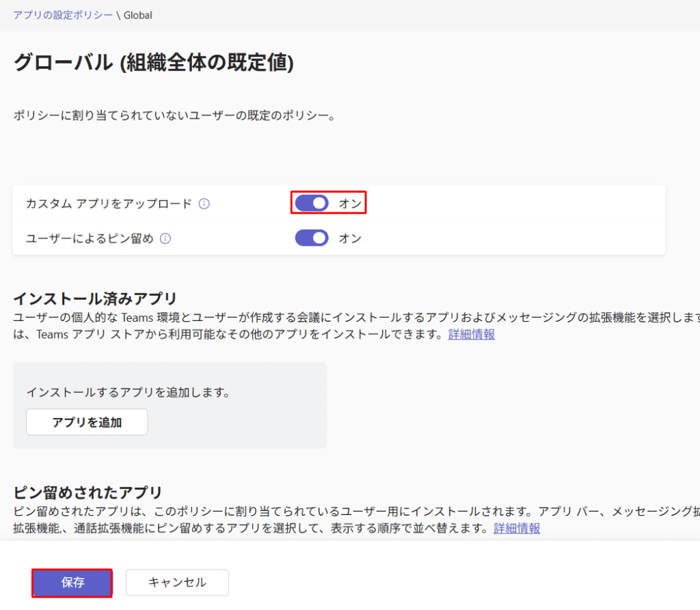Click the ユーザーによるピン留め setting label
Viewport: 700px width, 610px height.
(x=90, y=238)
